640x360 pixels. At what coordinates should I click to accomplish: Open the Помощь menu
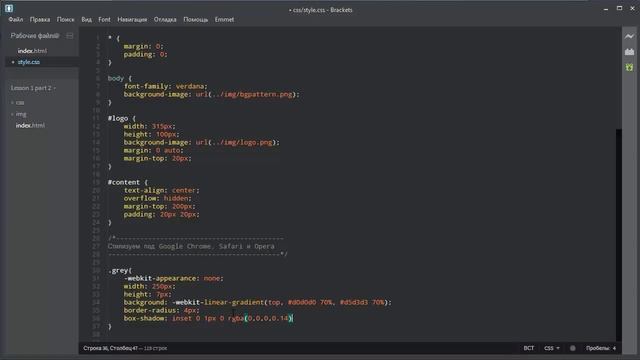point(196,20)
